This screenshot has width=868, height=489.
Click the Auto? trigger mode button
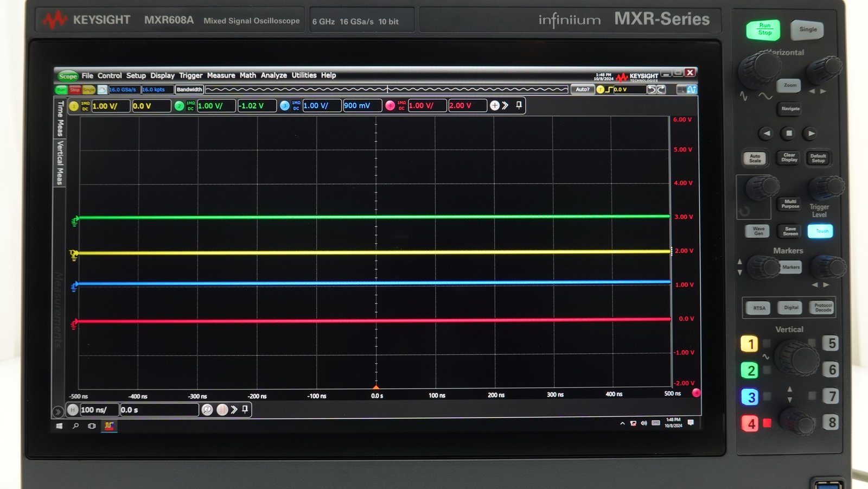[583, 90]
